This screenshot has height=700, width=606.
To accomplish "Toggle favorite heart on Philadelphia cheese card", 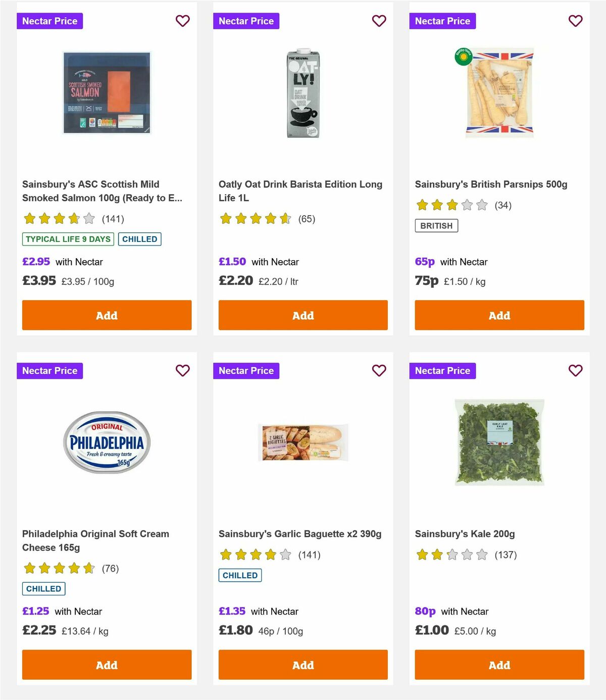I will pyautogui.click(x=182, y=370).
